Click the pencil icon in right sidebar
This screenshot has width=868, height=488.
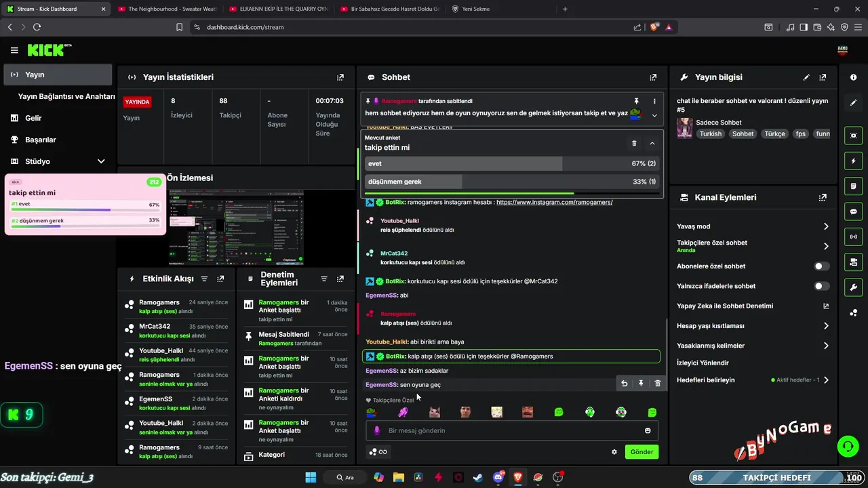tap(853, 103)
